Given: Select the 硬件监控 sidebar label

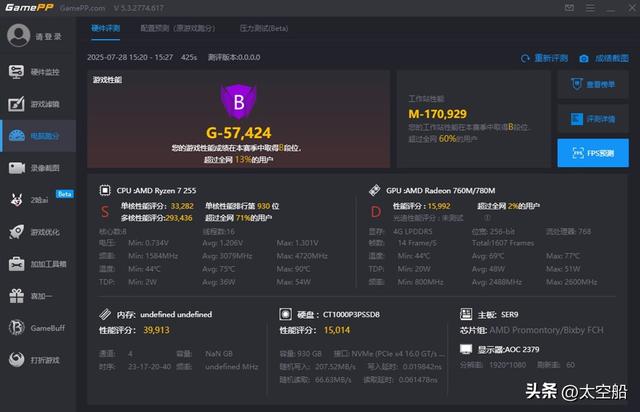Looking at the screenshot, I should coord(45,72).
